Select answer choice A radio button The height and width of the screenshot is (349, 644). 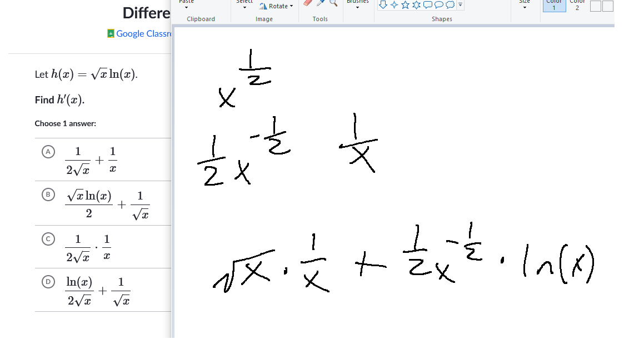48,152
